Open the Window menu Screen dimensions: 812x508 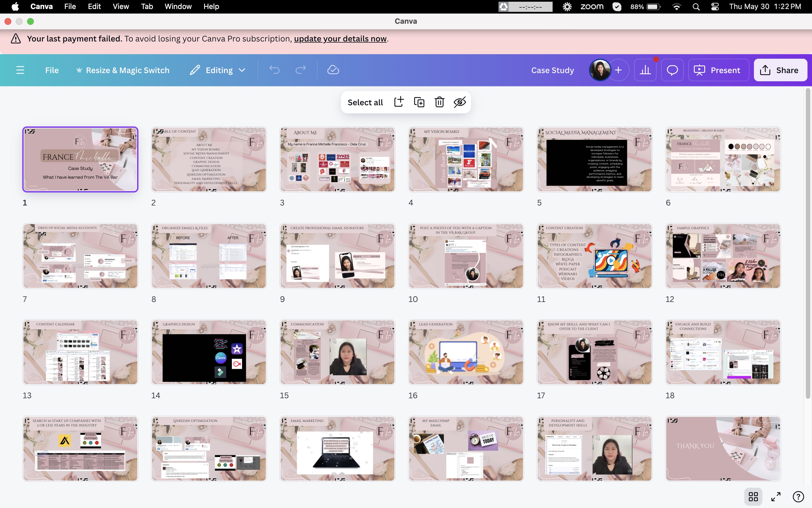pyautogui.click(x=178, y=6)
